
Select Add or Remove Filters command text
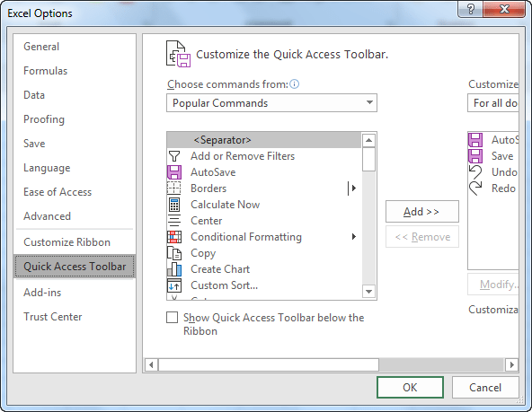[243, 156]
